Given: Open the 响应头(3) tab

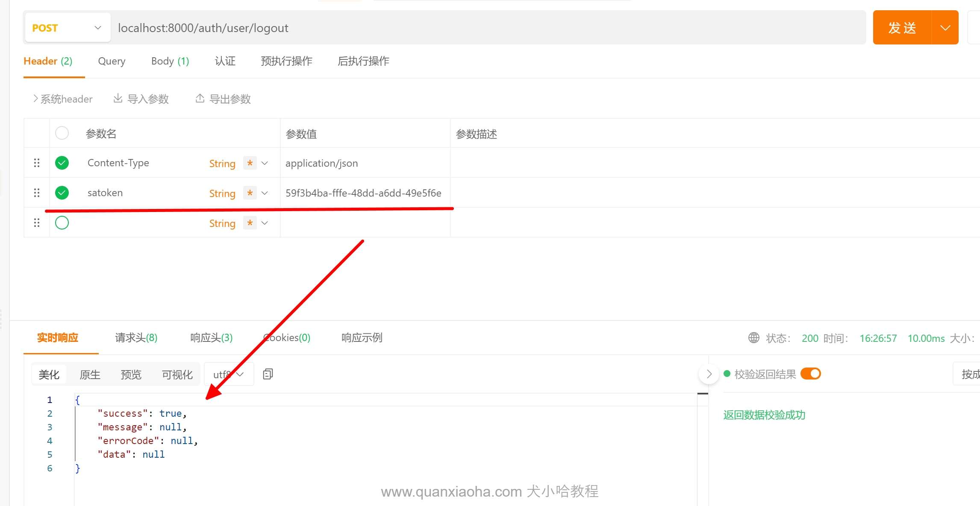Looking at the screenshot, I should (x=211, y=338).
